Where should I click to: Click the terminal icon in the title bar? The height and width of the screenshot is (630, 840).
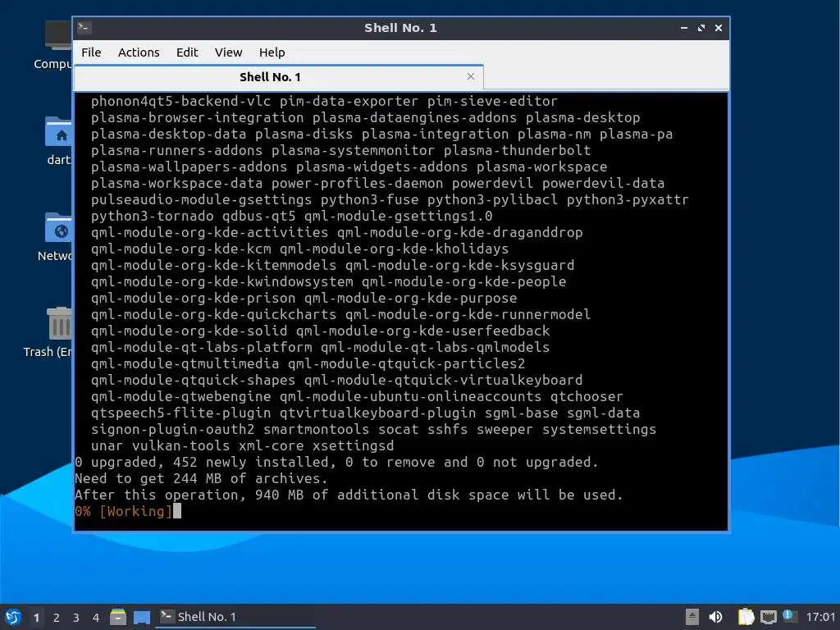[84, 27]
